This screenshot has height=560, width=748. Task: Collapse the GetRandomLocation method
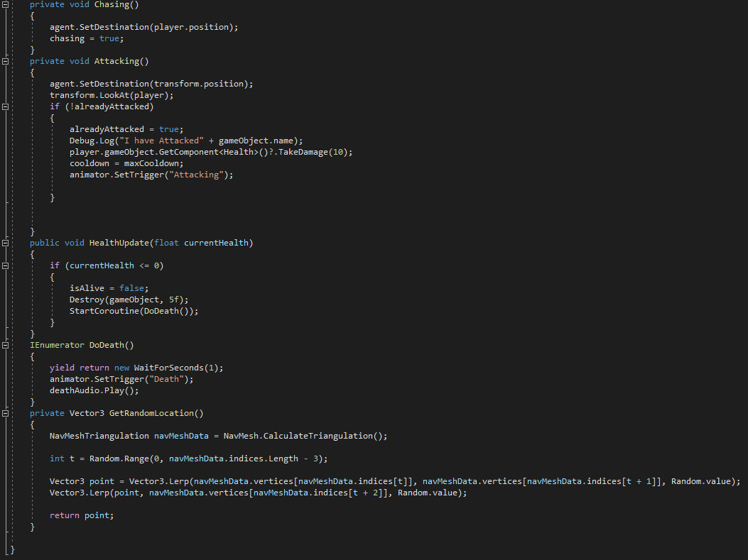click(6, 413)
